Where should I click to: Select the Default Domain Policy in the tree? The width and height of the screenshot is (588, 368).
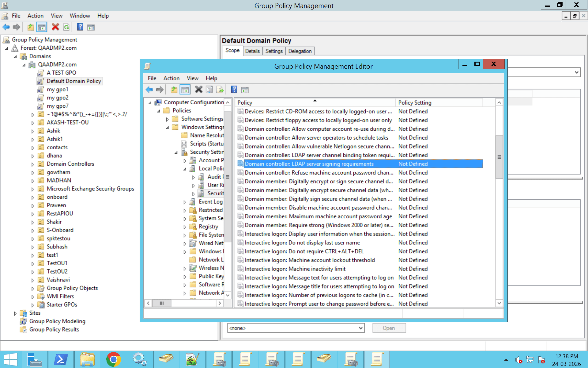pyautogui.click(x=74, y=81)
